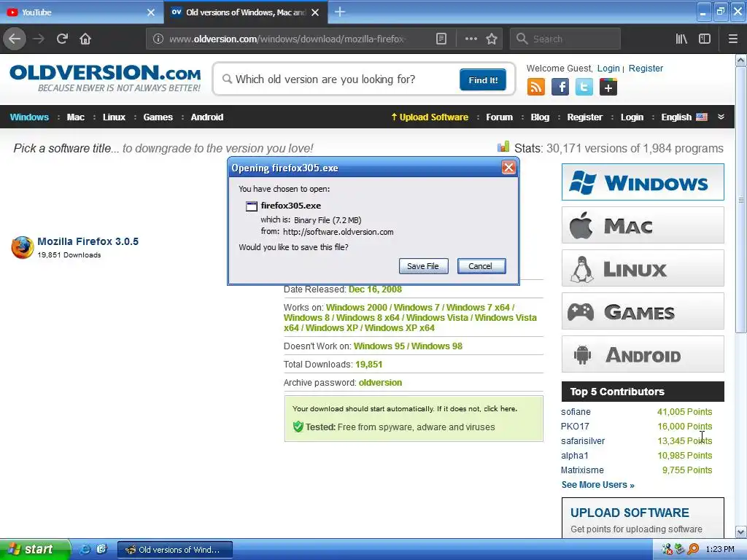Click the RSS feed icon

(x=536, y=87)
